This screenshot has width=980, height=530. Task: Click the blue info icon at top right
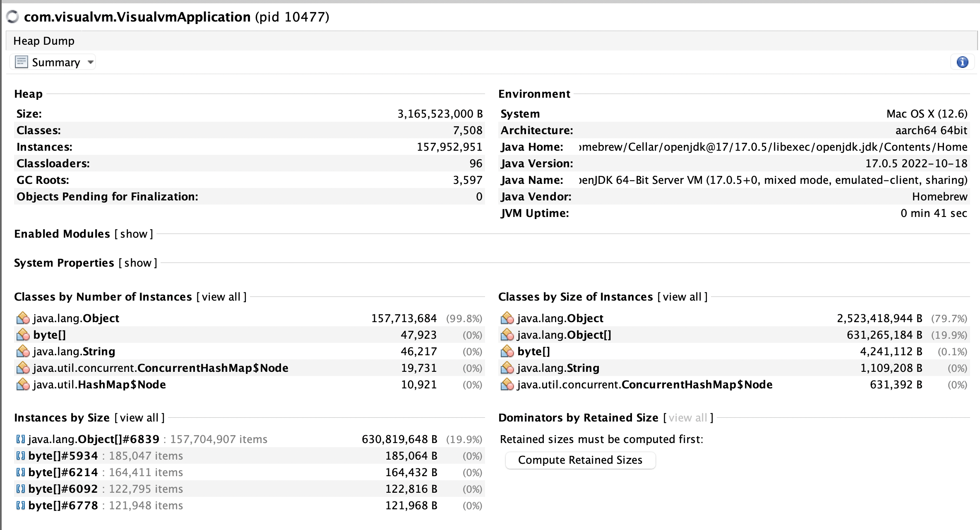coord(962,62)
